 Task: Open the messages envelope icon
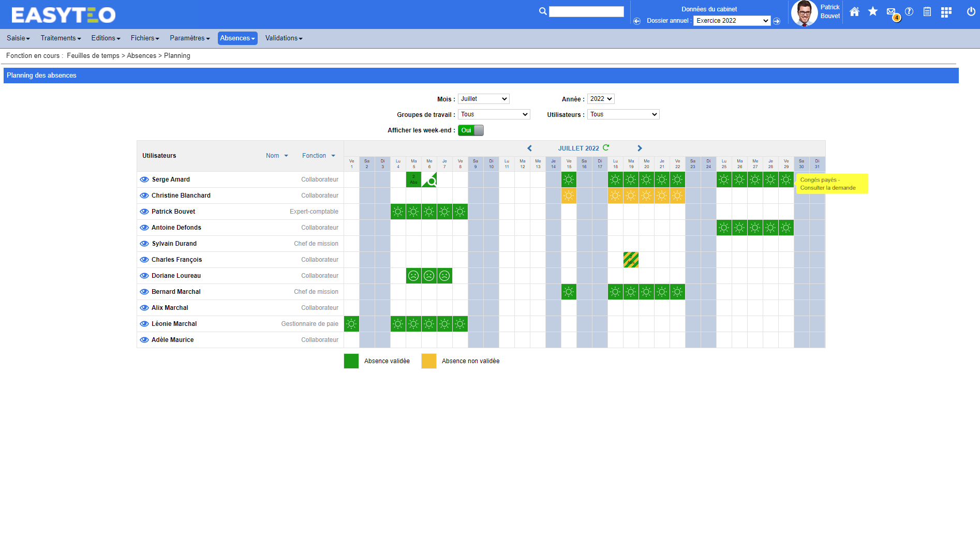[x=891, y=12]
